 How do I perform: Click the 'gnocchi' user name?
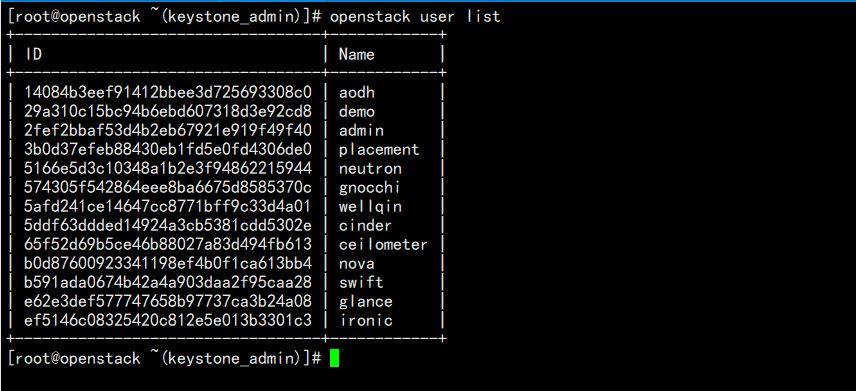pos(370,187)
